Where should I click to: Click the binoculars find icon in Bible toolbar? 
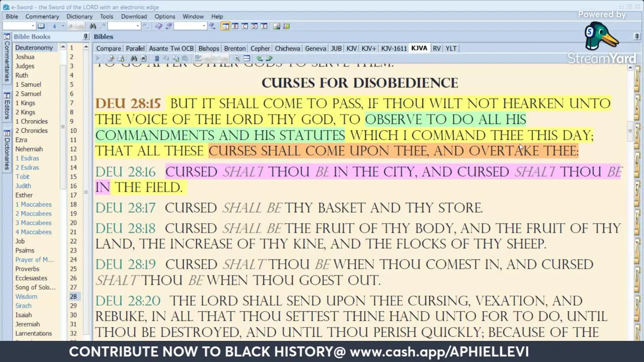click(x=134, y=58)
